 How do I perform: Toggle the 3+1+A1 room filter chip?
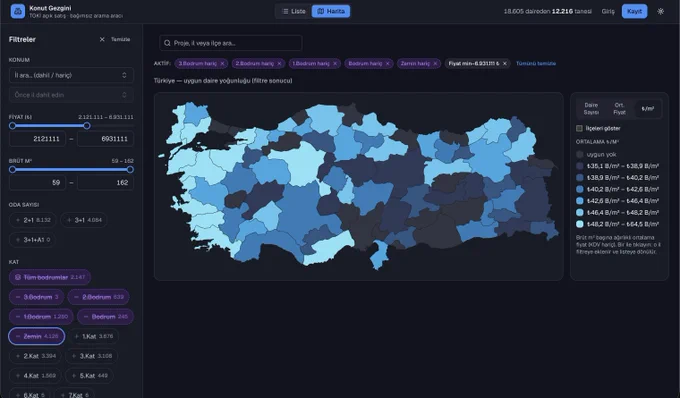pos(32,240)
